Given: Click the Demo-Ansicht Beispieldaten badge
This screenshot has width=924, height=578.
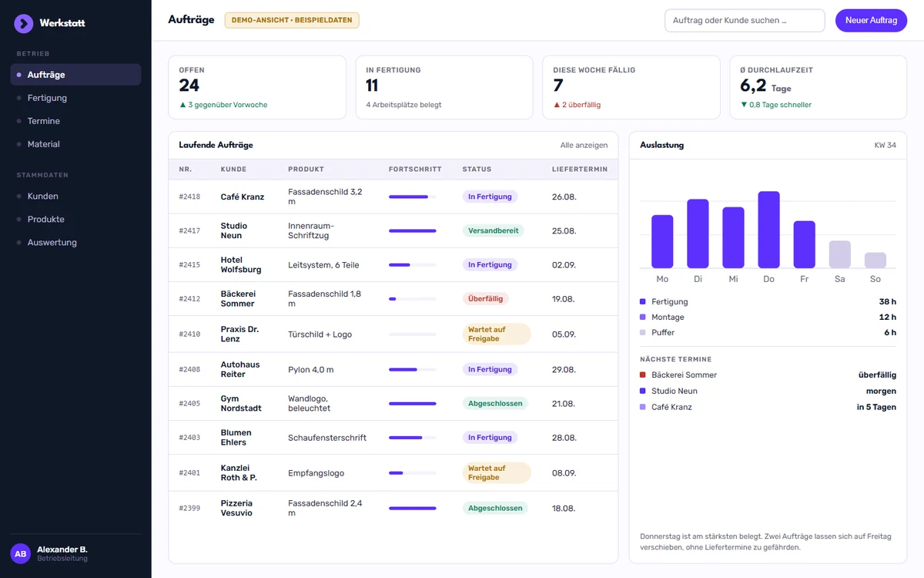Looking at the screenshot, I should 292,20.
